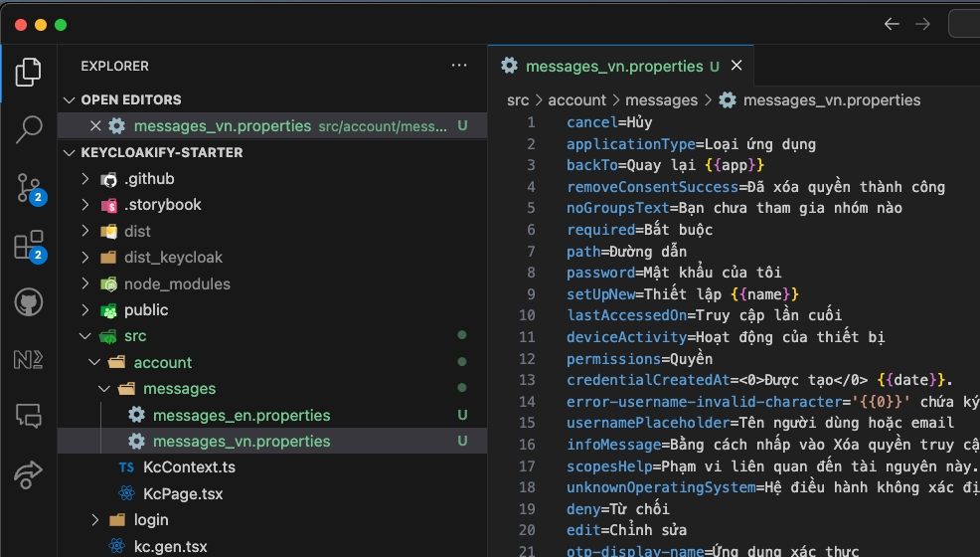Click the Explorer more actions ellipsis

458,66
